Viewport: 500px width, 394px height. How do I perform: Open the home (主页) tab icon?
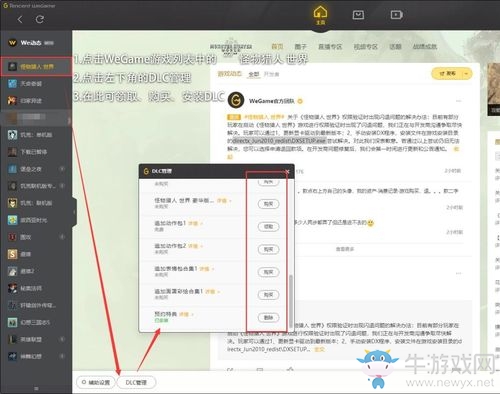click(x=320, y=15)
